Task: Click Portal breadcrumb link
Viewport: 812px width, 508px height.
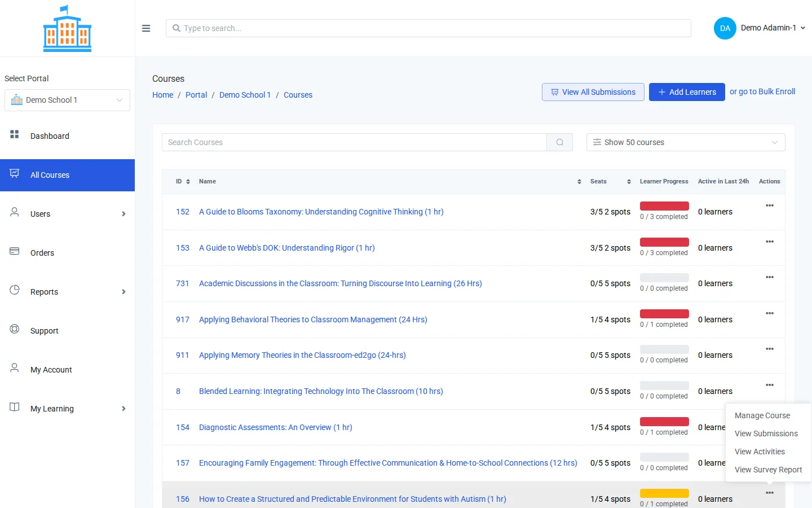Action: coord(196,95)
